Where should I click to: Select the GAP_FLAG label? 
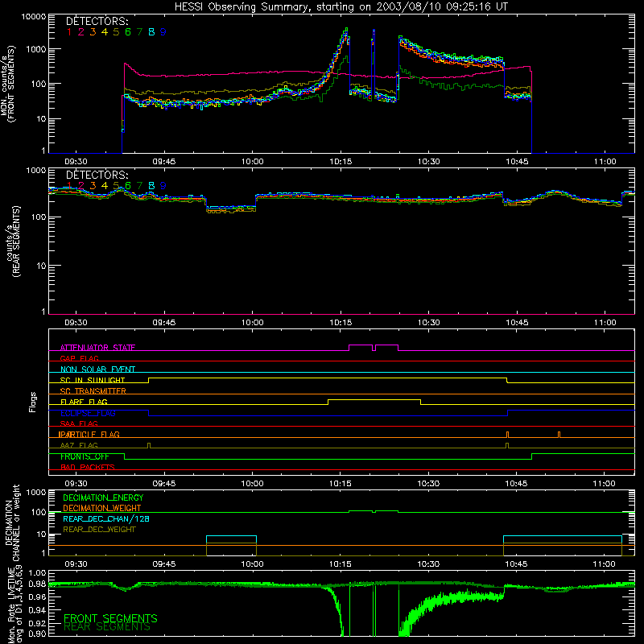pos(79,358)
